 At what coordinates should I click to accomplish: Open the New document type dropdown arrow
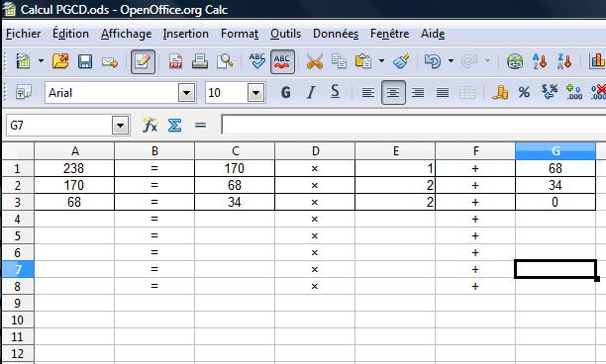pos(41,61)
